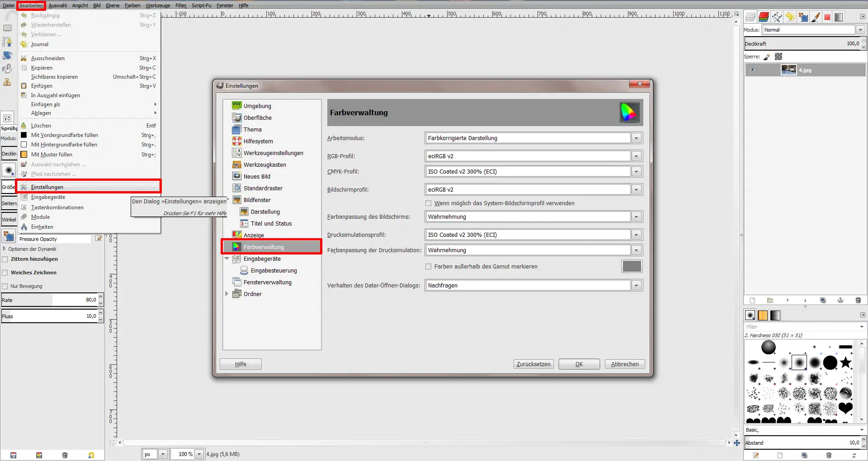Collapse the Eingabegeräte tree branch
The width and height of the screenshot is (868, 461).
pos(227,259)
